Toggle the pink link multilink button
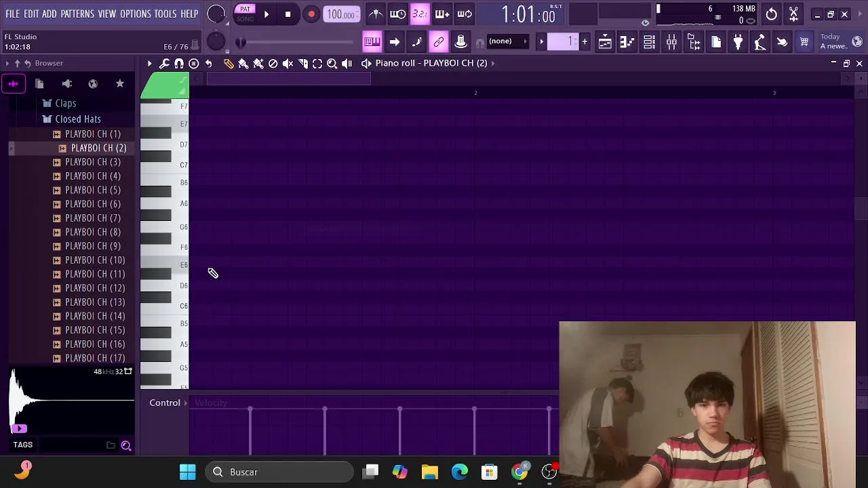Image resolution: width=868 pixels, height=488 pixels. (x=439, y=42)
